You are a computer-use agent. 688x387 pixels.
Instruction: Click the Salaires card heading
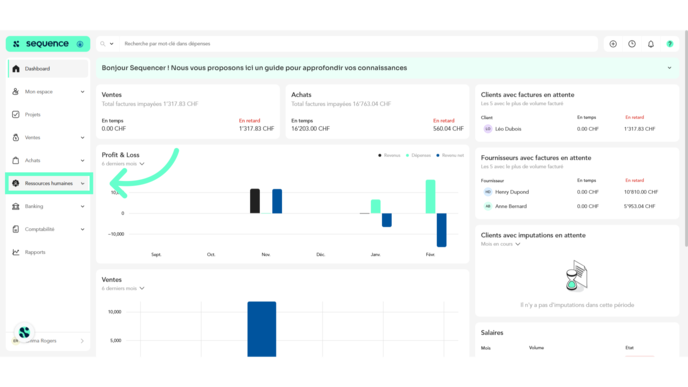click(x=492, y=333)
